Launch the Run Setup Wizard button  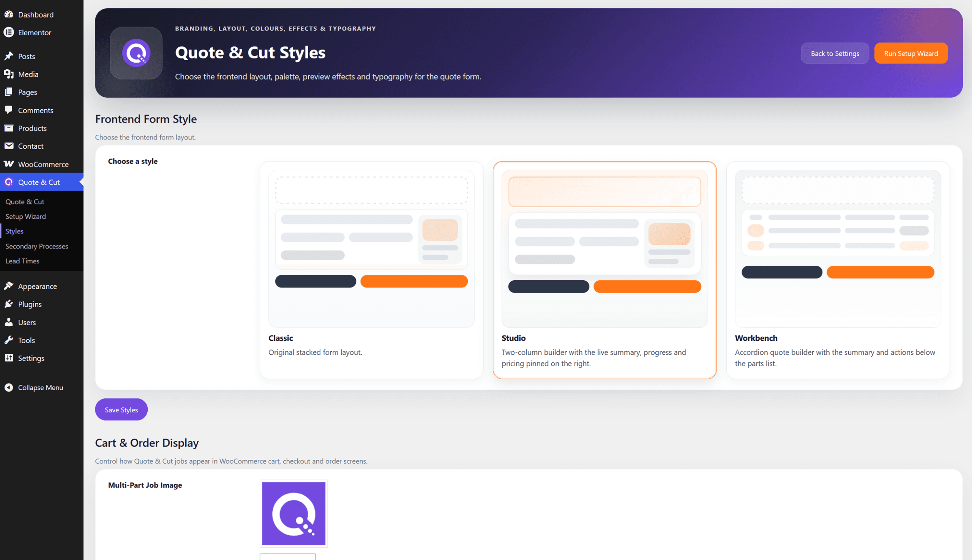coord(911,53)
